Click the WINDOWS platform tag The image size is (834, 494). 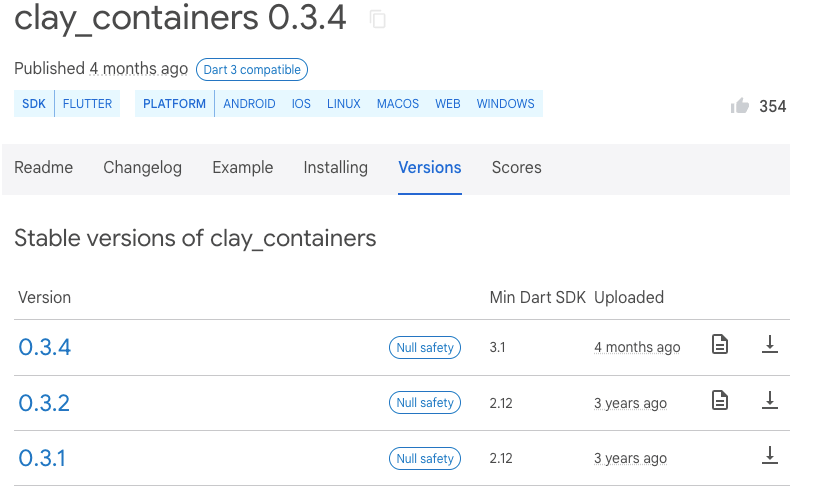(505, 104)
